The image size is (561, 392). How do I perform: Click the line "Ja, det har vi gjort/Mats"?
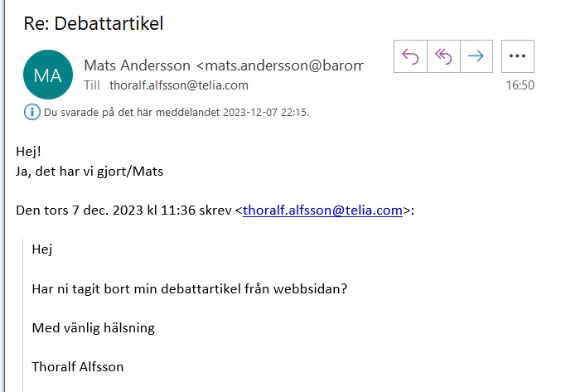pos(89,172)
